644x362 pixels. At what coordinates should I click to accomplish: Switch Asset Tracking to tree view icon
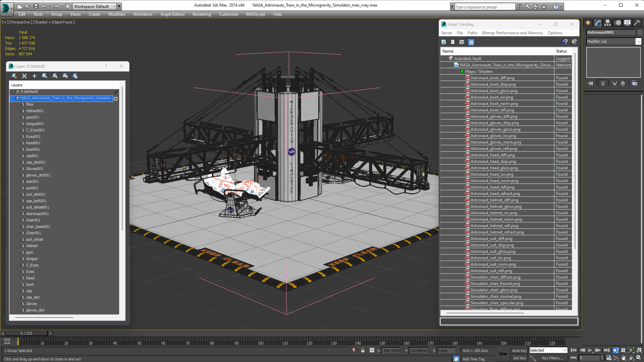tap(462, 42)
